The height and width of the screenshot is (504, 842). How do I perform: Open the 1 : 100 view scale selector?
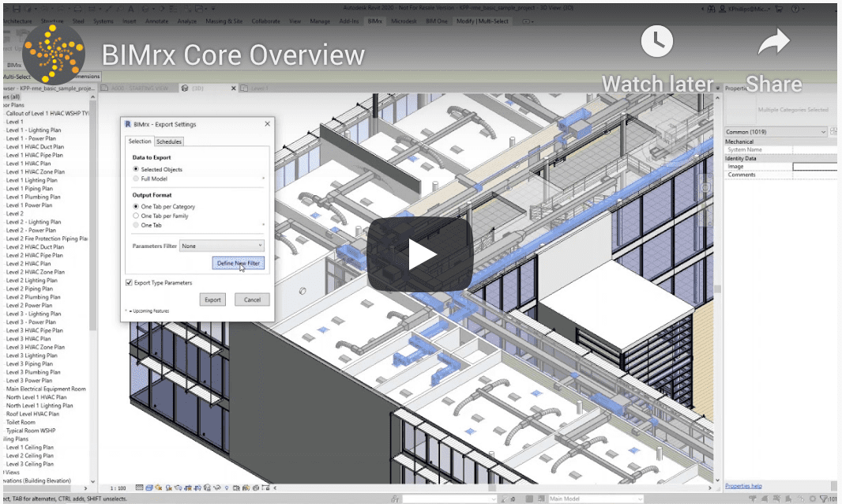pyautogui.click(x=118, y=488)
